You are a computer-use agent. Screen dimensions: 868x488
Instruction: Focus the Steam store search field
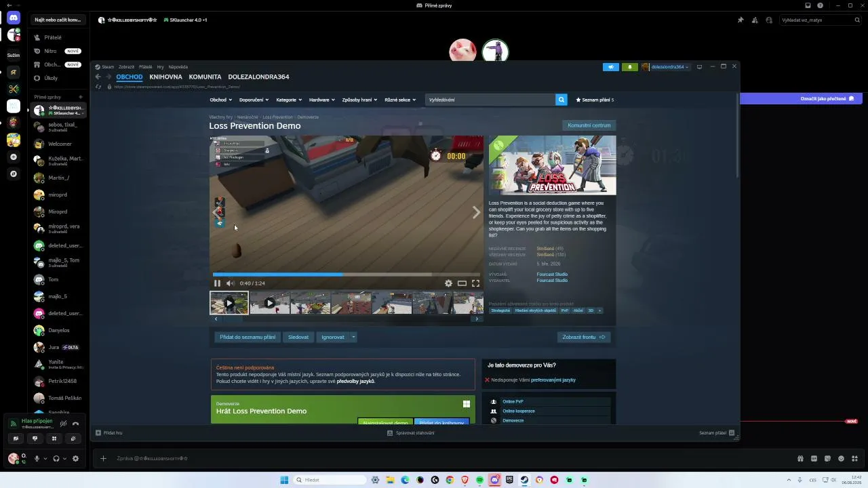click(x=490, y=100)
